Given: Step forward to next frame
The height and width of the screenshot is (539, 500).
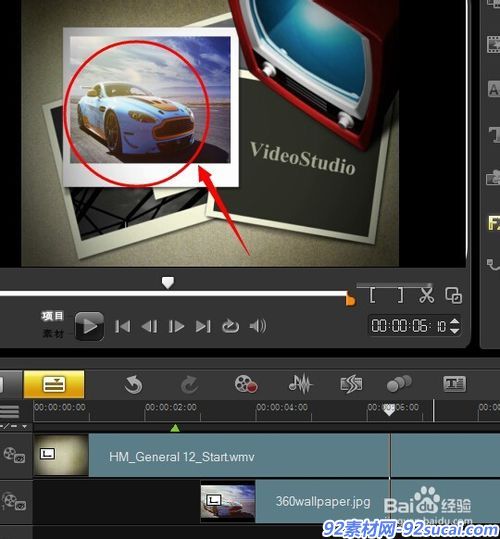Looking at the screenshot, I should click(x=176, y=326).
